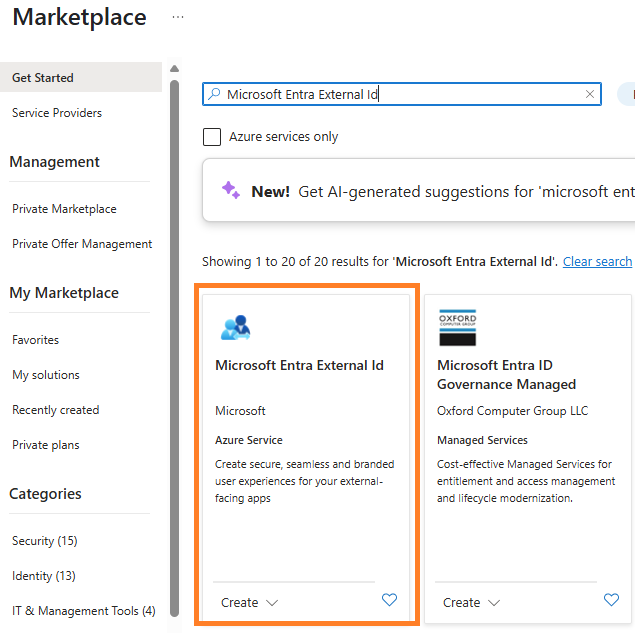Click the Managed Services label
The width and height of the screenshot is (635, 633).
[482, 440]
